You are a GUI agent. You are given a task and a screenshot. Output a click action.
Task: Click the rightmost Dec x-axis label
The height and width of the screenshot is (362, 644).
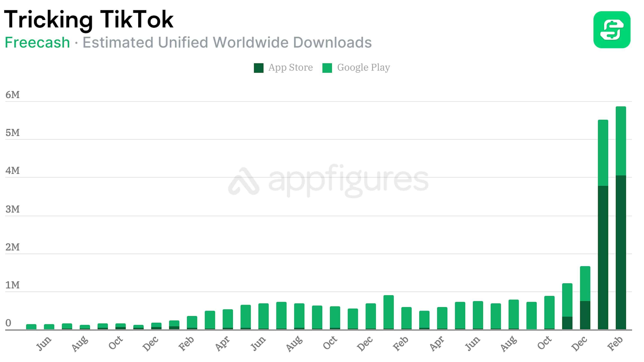(579, 344)
